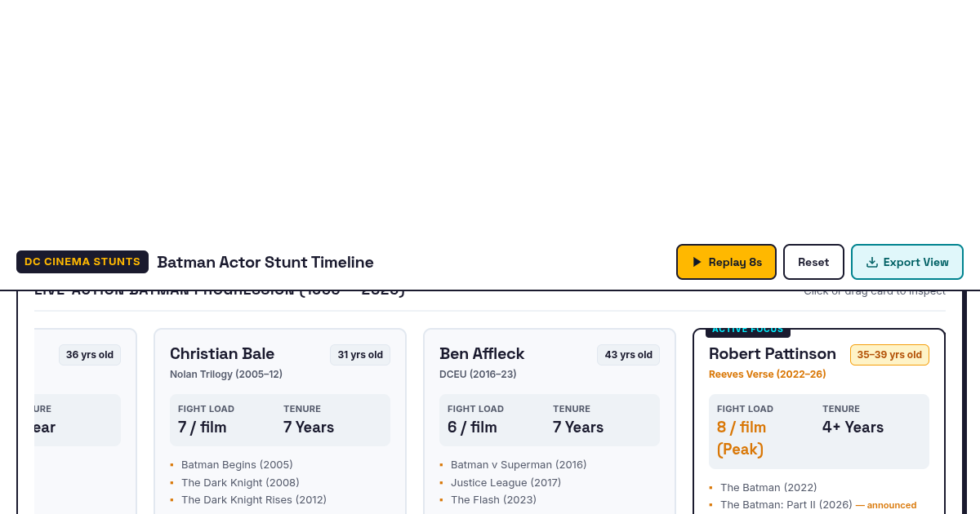980x514 pixels.
Task: Click the 35–39 yrs old badge
Action: [x=889, y=355]
